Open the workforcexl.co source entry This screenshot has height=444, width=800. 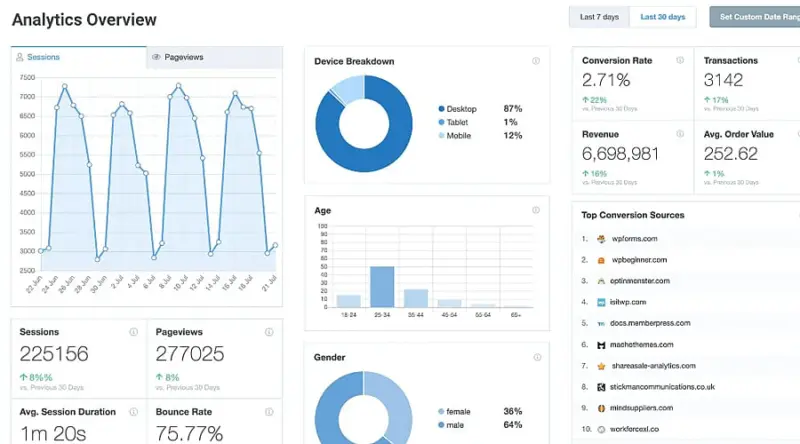pos(634,429)
